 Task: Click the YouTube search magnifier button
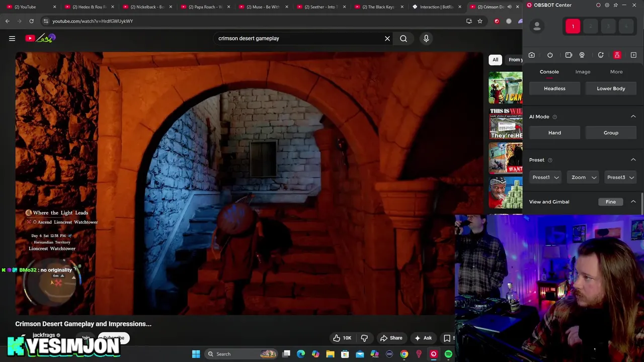[x=404, y=38]
